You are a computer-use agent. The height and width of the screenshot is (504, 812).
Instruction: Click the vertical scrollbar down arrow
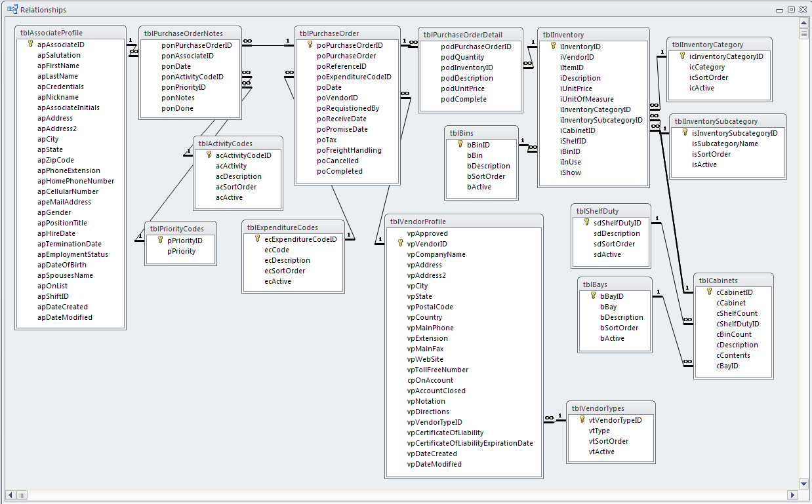[803, 483]
